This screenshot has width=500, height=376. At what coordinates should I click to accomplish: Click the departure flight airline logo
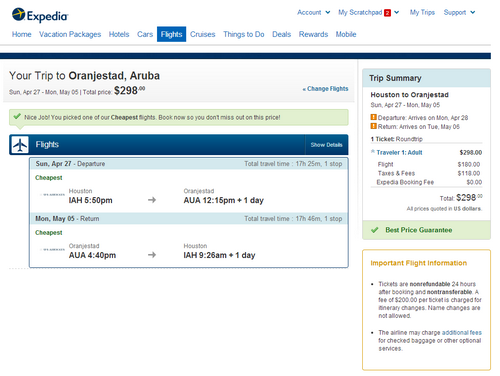pos(53,195)
